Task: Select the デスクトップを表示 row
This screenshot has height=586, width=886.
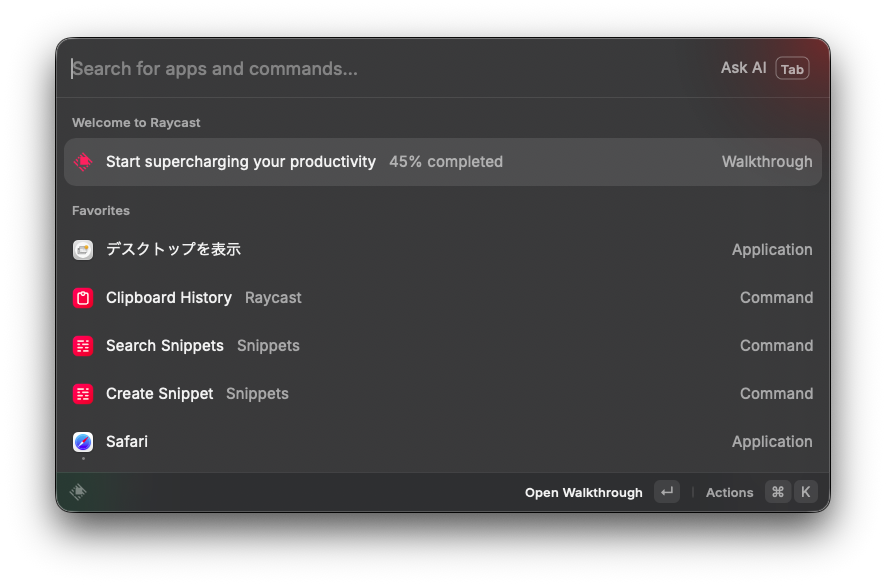Action: [x=443, y=250]
